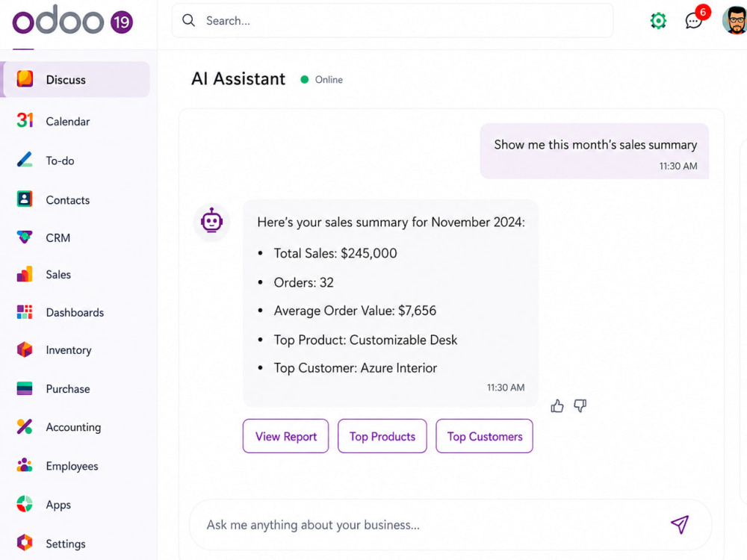Click the top Search field
This screenshot has height=560, width=747.
click(x=393, y=20)
